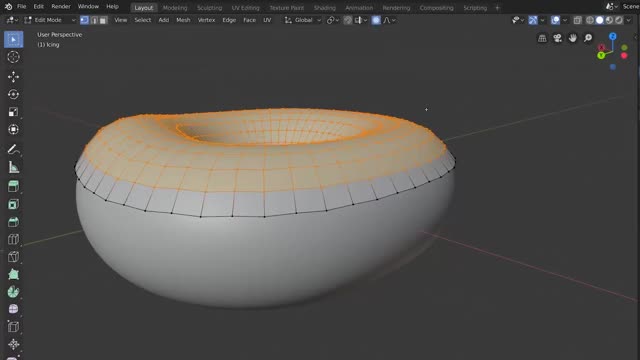Open the viewport Vertex menu
The height and width of the screenshot is (360, 640).
point(206,20)
